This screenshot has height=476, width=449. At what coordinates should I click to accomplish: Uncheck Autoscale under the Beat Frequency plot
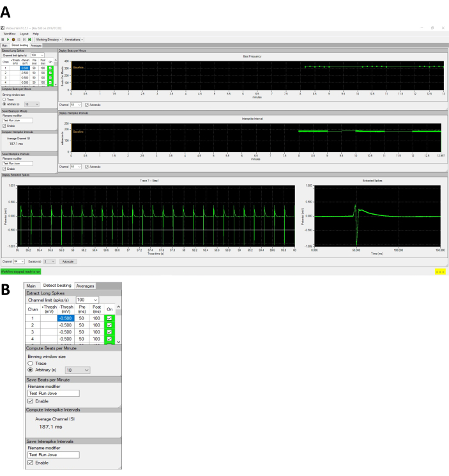(87, 104)
